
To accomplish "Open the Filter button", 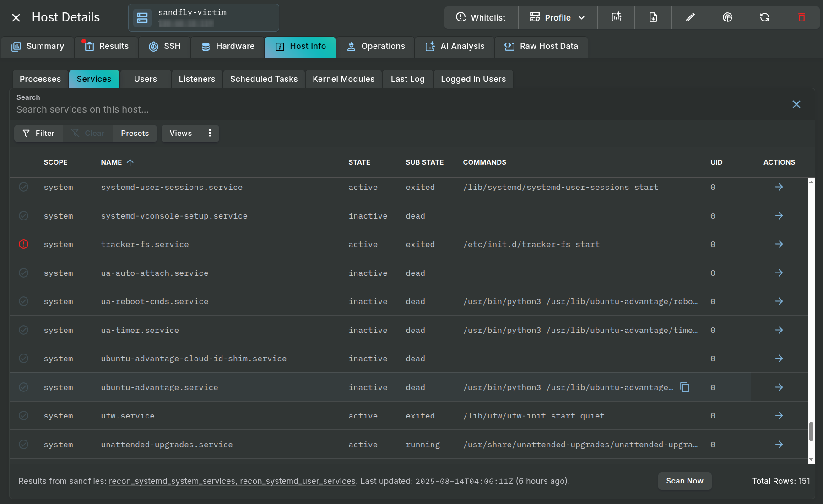I will tap(38, 133).
